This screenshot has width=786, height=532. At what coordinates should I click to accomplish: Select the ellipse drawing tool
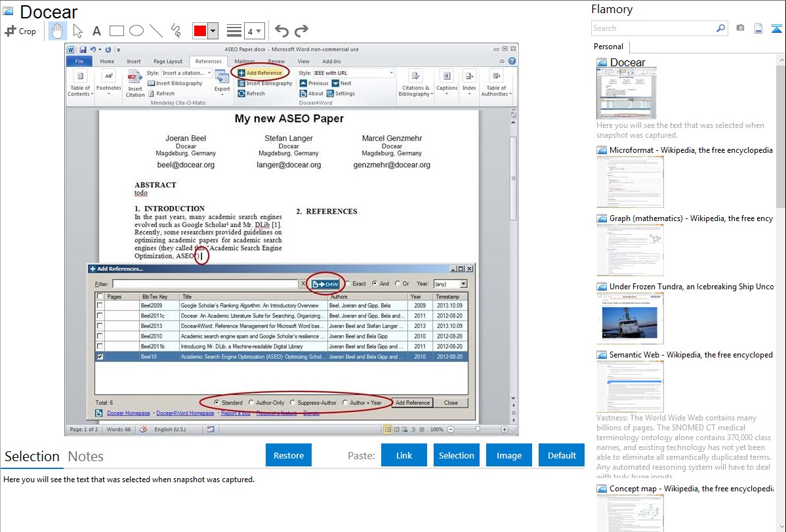136,31
